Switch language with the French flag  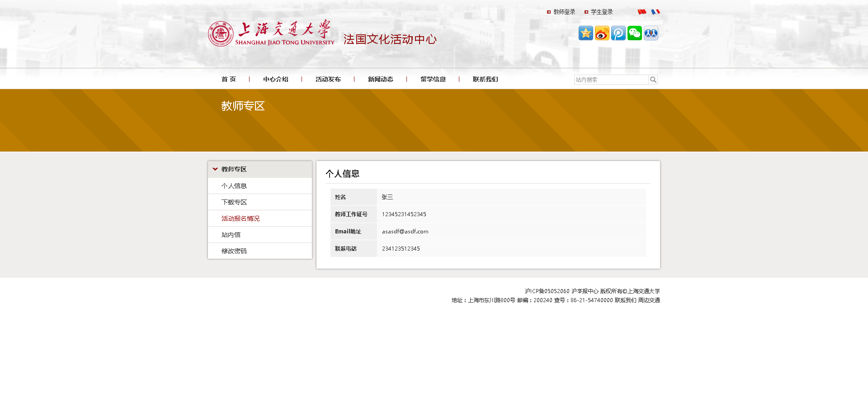(x=655, y=12)
